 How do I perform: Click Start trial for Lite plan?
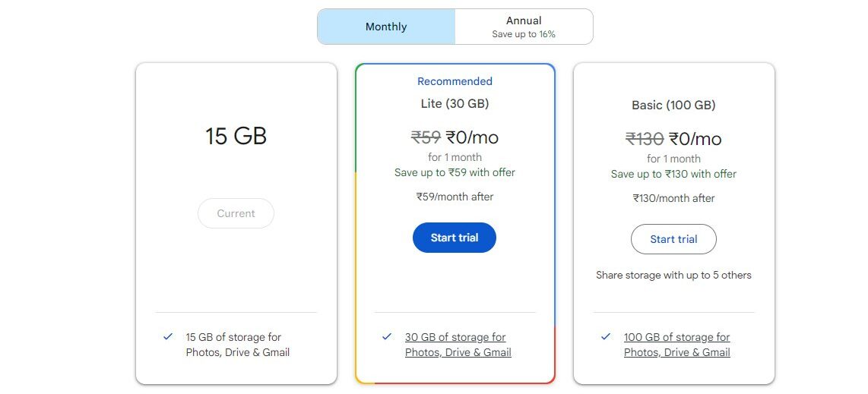455,238
